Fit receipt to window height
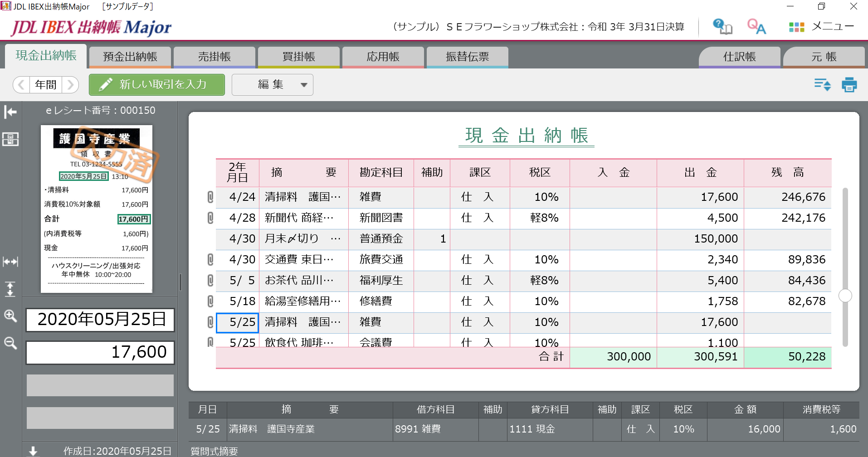Viewport: 868px width, 457px height. click(10, 289)
